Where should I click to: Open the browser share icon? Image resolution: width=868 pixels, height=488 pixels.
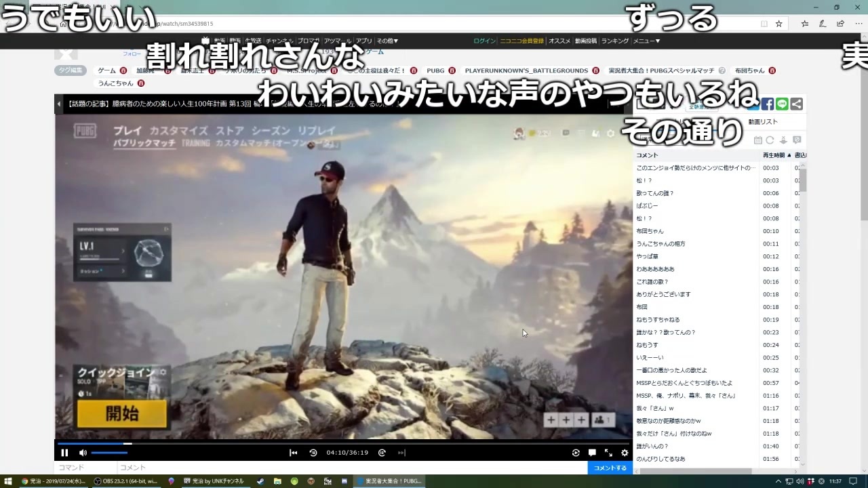point(840,24)
